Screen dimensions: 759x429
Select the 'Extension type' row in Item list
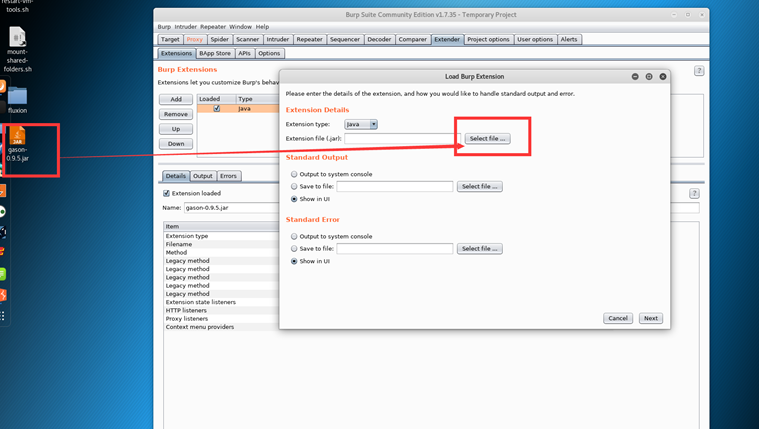[x=222, y=236]
